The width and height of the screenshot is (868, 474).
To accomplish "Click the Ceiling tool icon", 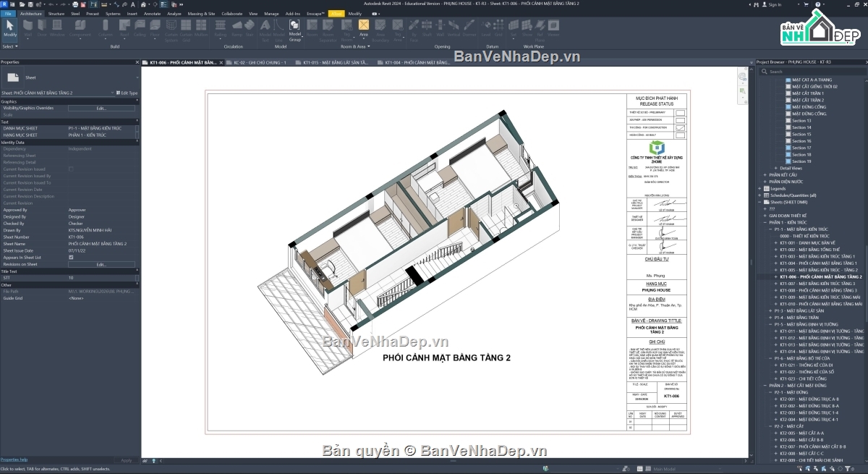I will pos(140,25).
